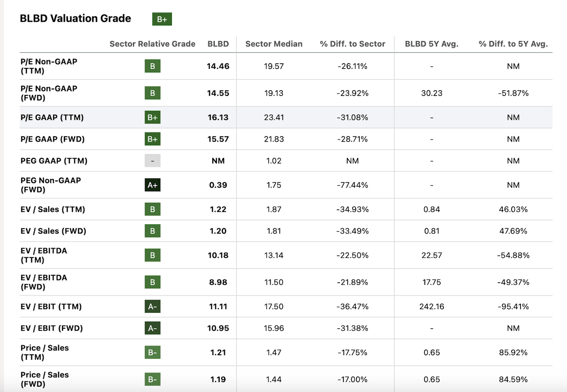Click the B grade badge for EV / Sales (FWD)

pyautogui.click(x=152, y=231)
